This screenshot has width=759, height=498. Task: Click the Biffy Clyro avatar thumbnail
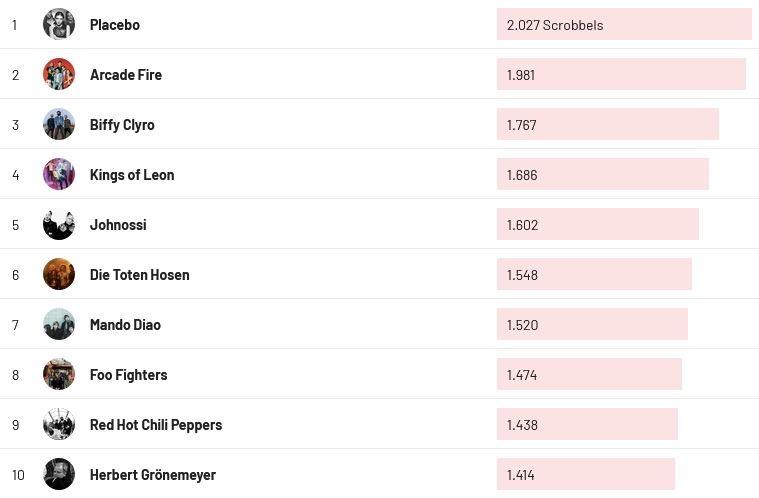pyautogui.click(x=59, y=124)
